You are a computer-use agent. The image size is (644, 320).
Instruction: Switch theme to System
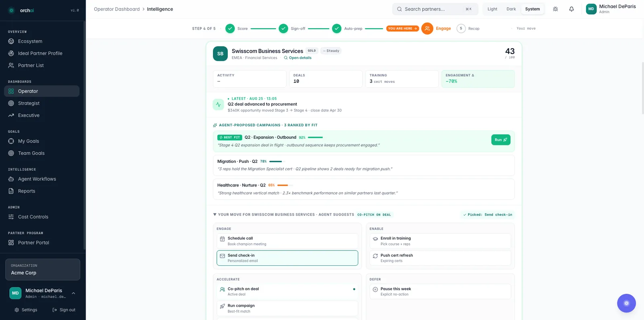(x=533, y=9)
